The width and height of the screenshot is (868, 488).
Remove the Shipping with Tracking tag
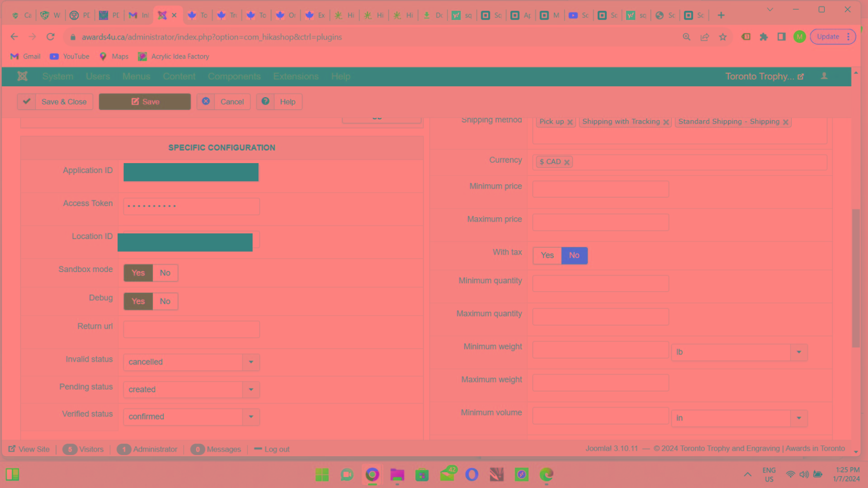click(x=666, y=122)
